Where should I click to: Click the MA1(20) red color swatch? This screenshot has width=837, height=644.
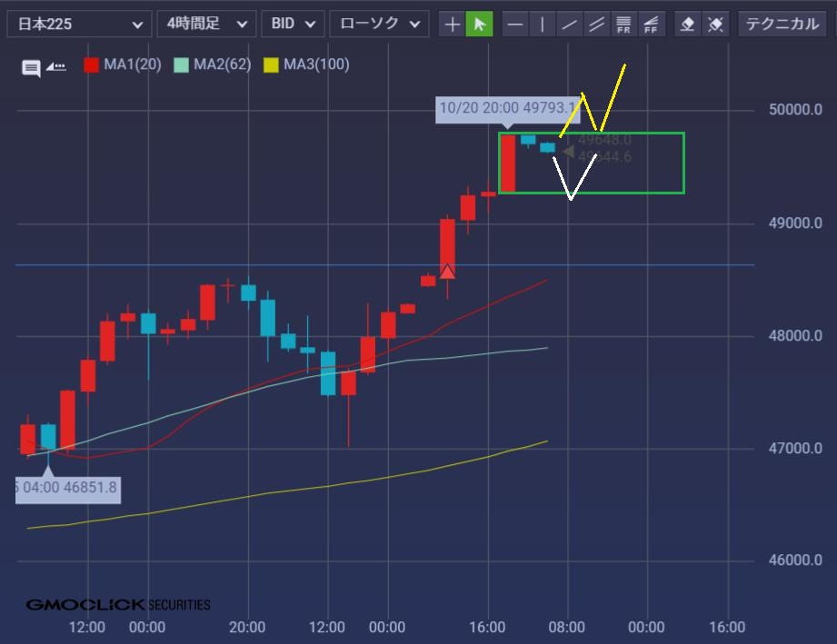click(92, 64)
